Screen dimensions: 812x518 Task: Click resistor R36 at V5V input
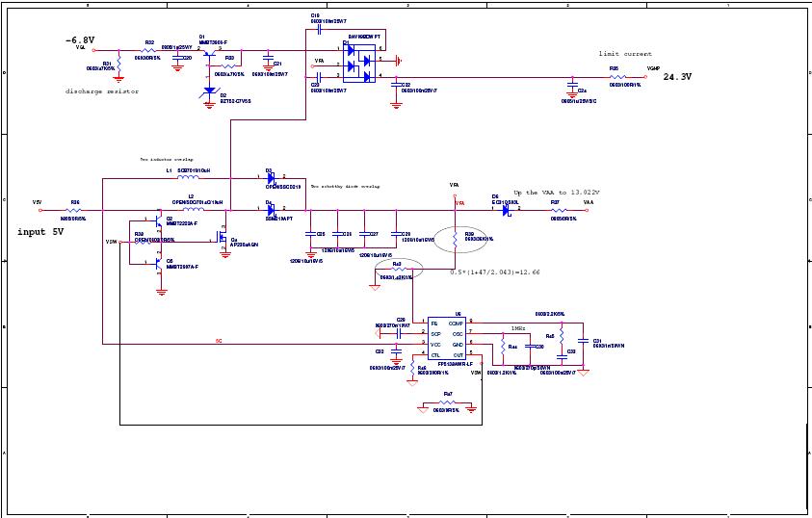(x=73, y=210)
